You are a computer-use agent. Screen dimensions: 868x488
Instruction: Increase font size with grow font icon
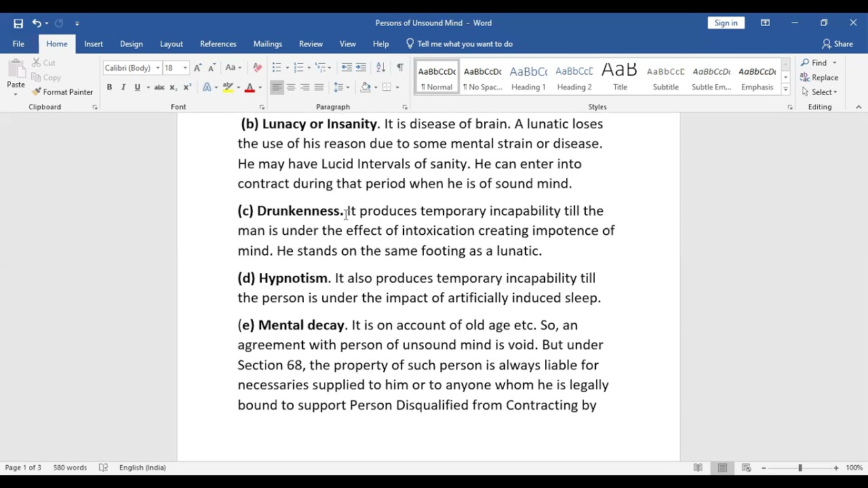[197, 68]
